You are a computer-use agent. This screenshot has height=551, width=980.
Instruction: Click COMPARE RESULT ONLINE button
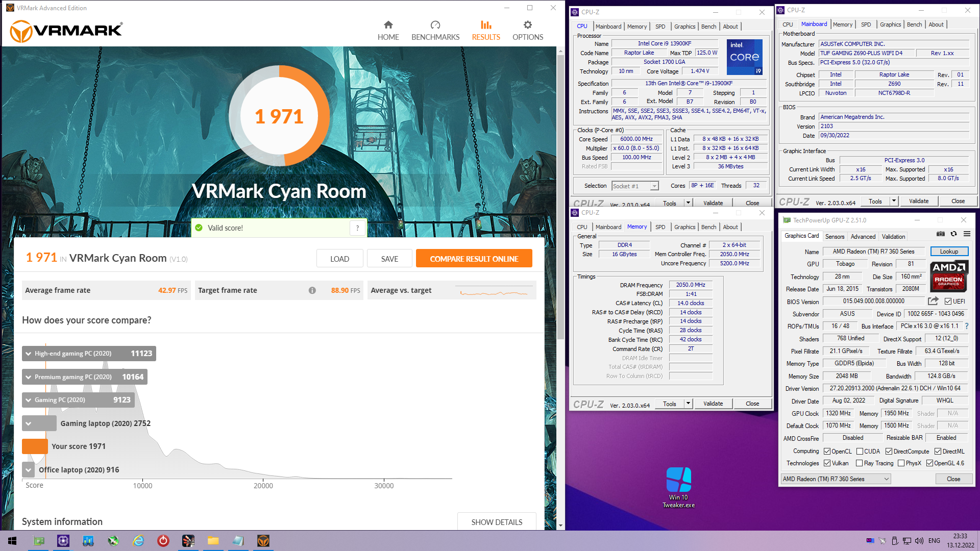474,259
